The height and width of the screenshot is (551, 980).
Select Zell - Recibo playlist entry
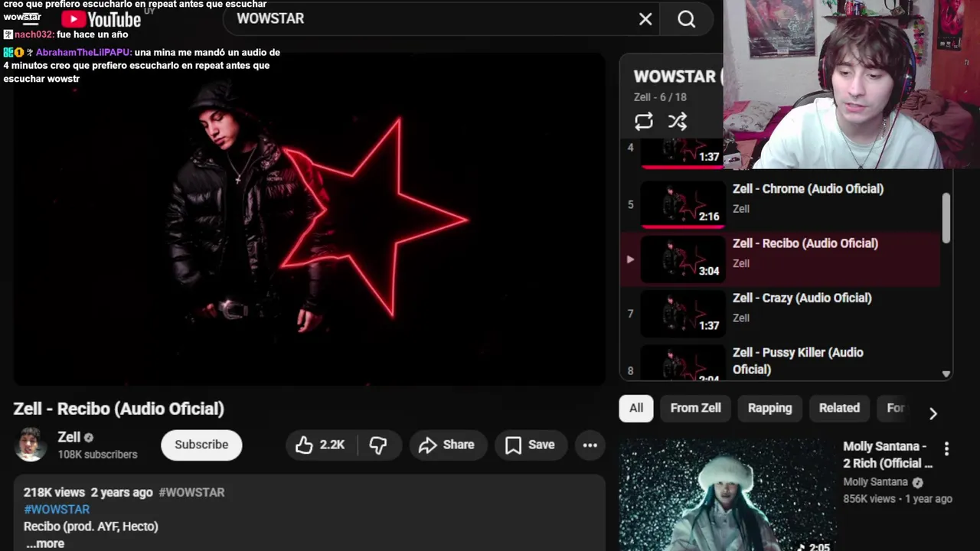pos(781,259)
